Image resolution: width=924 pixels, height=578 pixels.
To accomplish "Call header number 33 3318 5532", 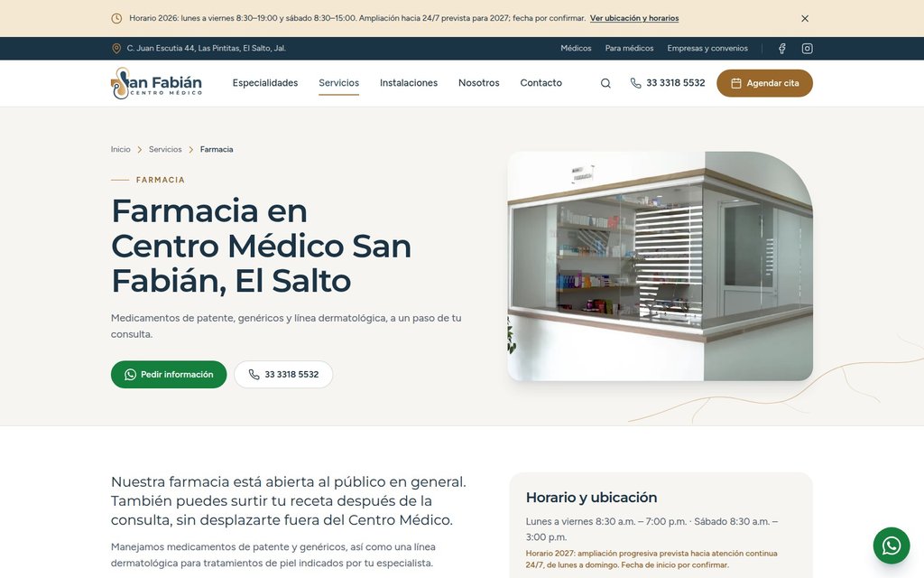I will (675, 83).
